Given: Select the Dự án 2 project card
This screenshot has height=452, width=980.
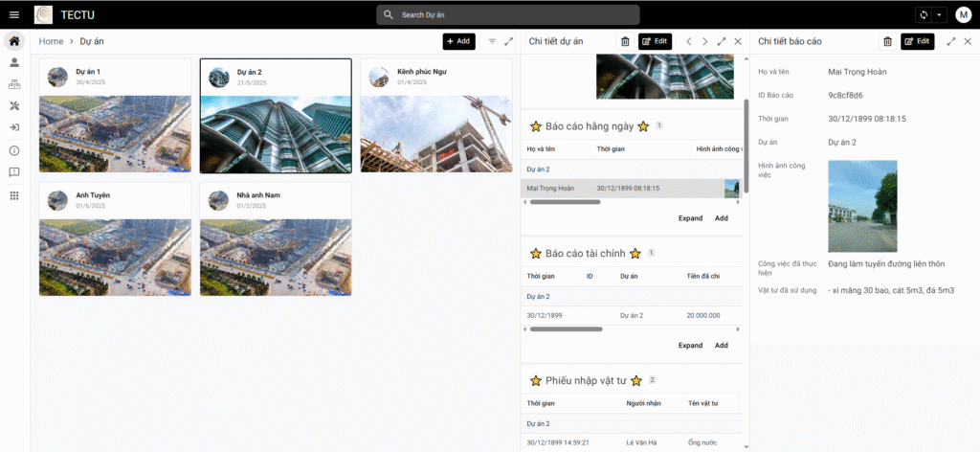Looking at the screenshot, I should [x=276, y=116].
